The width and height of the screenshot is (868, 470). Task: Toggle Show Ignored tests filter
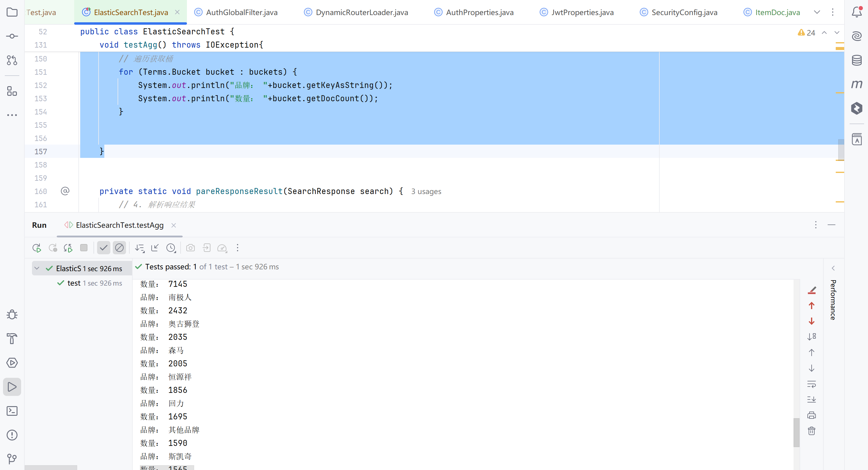point(119,248)
